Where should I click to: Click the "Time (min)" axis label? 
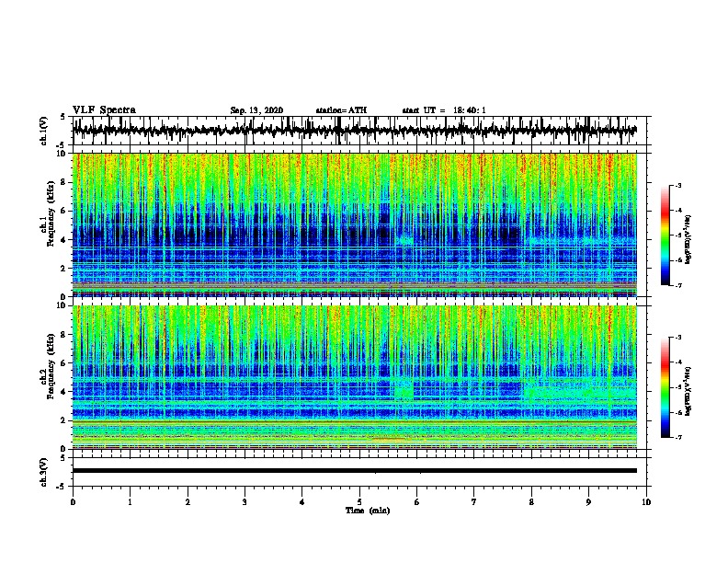pyautogui.click(x=368, y=511)
